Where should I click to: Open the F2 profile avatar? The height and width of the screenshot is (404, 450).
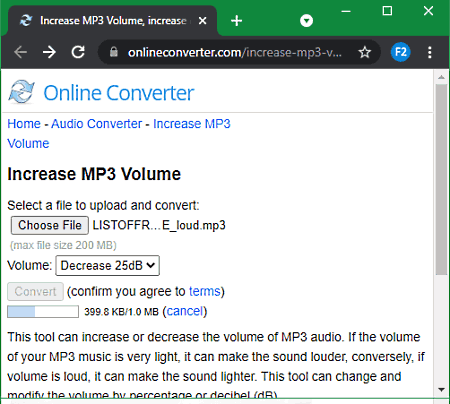pyautogui.click(x=400, y=52)
